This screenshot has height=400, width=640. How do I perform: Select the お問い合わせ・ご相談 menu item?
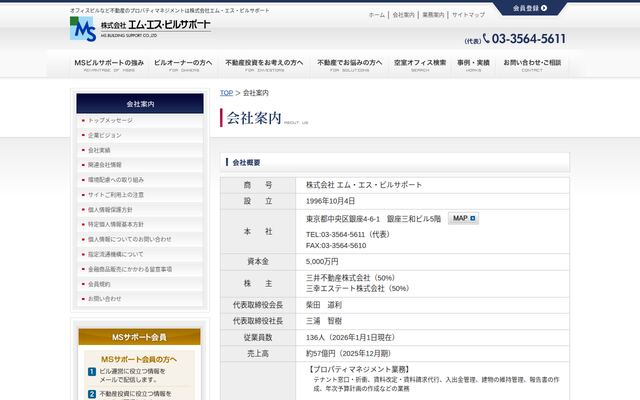[532, 65]
